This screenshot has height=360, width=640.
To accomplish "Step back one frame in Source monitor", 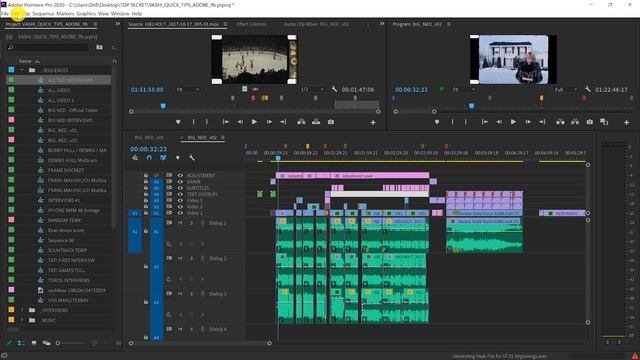I will [x=240, y=122].
